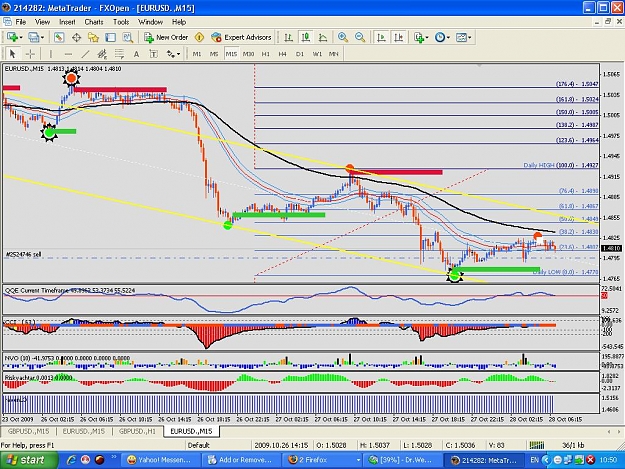This screenshot has height=469, width=625.
Task: Switch chart to H1 timeframe
Action: [265, 54]
